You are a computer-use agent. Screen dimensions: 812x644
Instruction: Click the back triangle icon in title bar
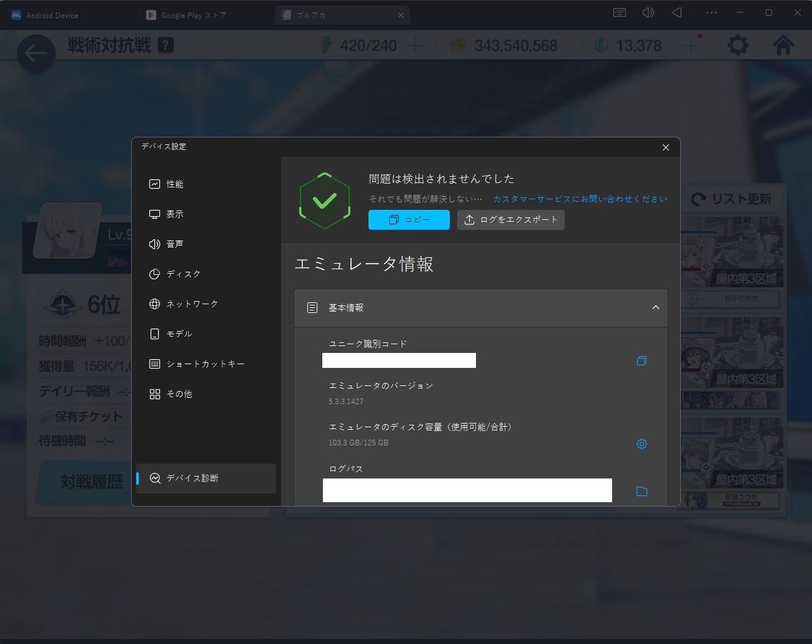[677, 13]
